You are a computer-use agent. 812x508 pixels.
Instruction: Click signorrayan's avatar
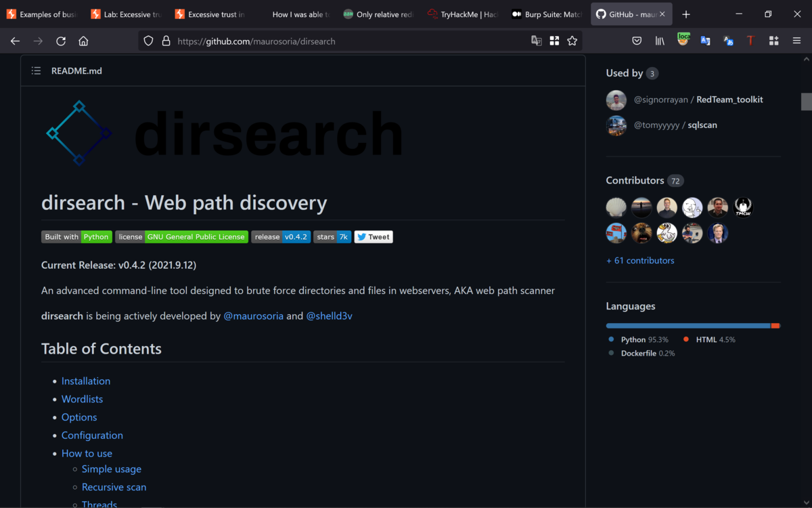tap(616, 100)
